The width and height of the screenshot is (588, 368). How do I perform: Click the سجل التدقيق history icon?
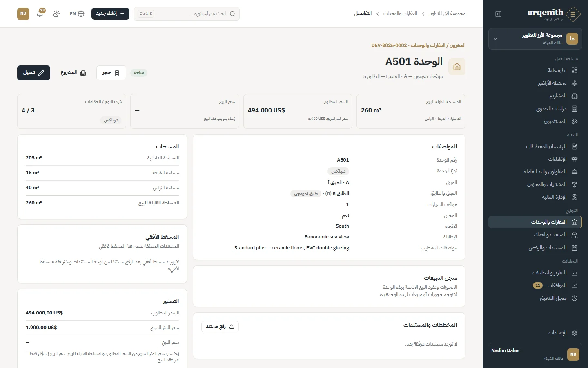coord(575,298)
